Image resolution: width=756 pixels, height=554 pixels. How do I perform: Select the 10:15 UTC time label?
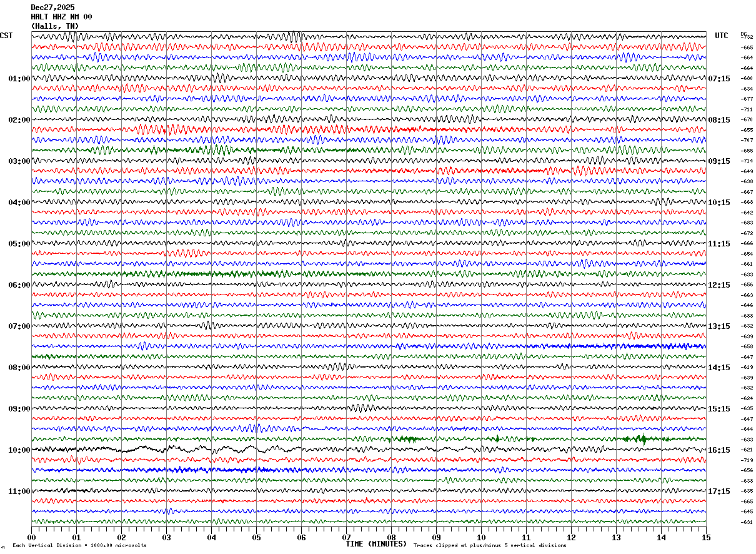pyautogui.click(x=719, y=203)
